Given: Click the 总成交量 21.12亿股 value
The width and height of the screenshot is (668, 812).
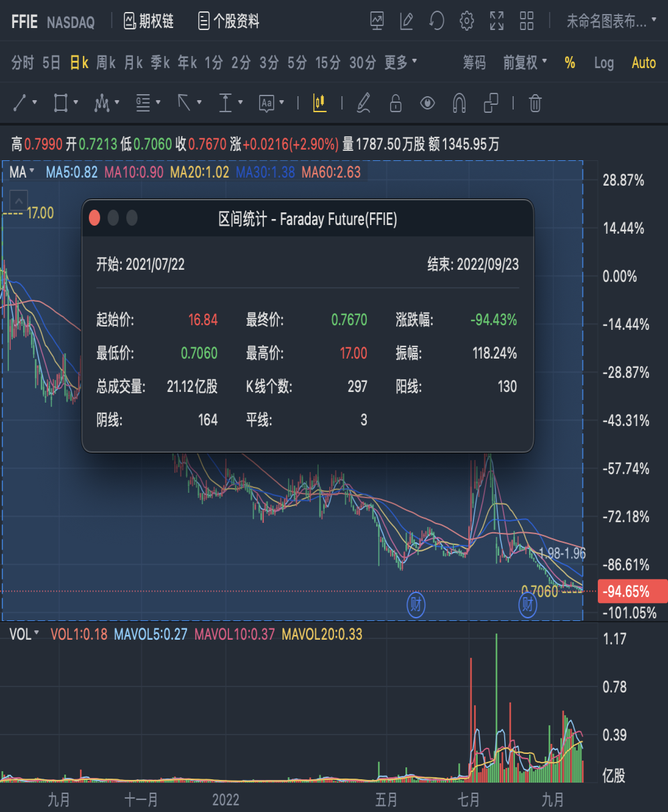Looking at the screenshot, I should click(x=192, y=387).
